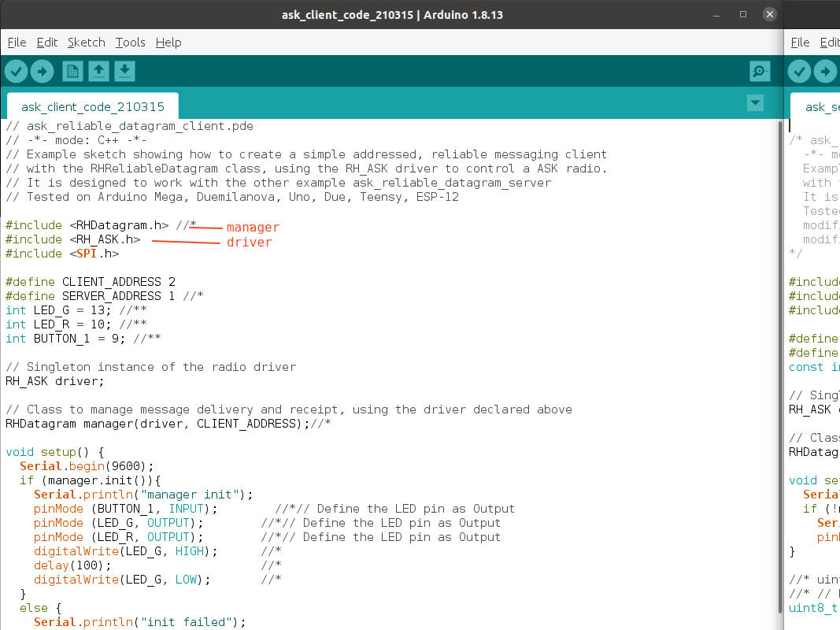Click the '// ask_reliable_datagram_client.pde' comment line
Screen dimensions: 840x630
point(129,126)
